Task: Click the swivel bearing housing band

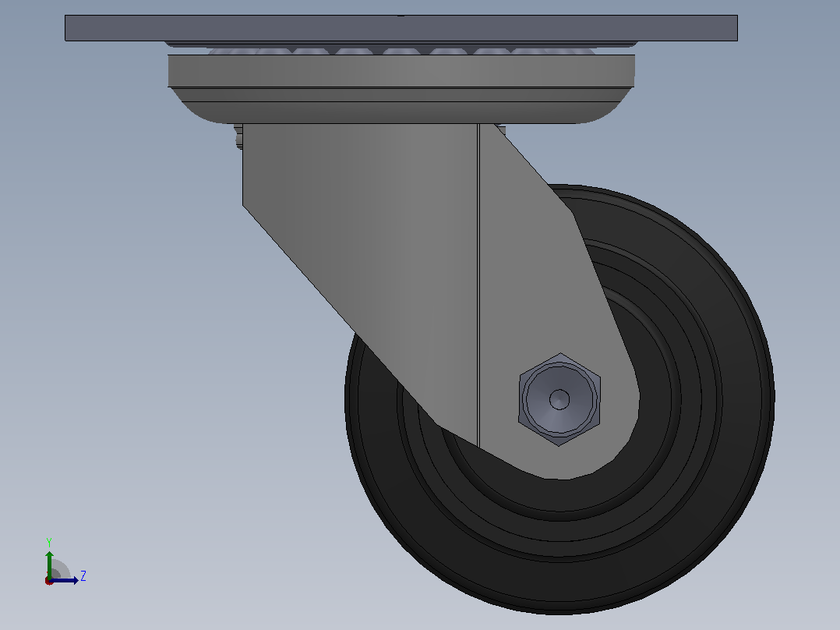Action: [401, 71]
